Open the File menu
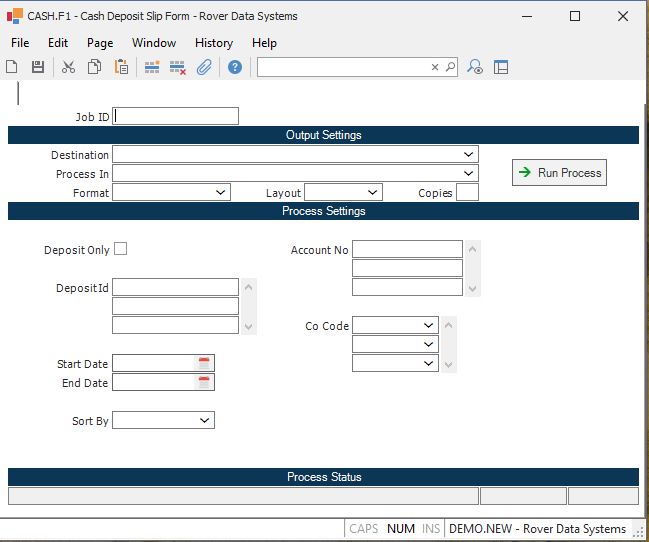 tap(20, 43)
